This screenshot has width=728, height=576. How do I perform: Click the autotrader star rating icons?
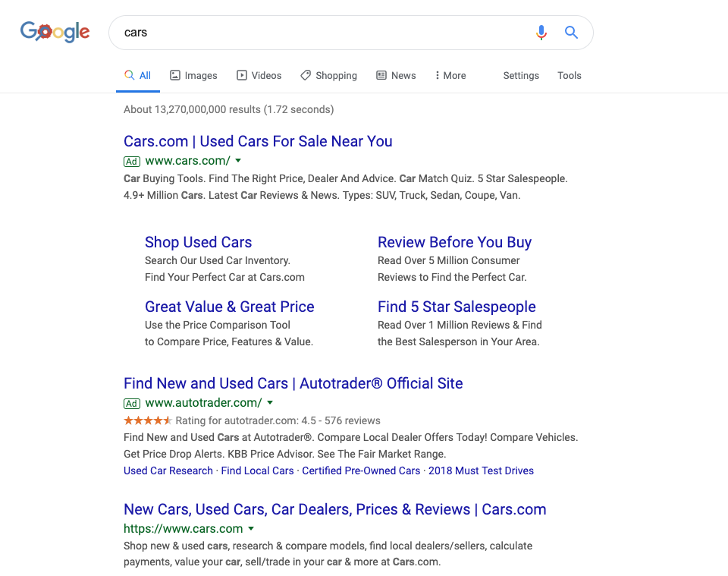(148, 420)
